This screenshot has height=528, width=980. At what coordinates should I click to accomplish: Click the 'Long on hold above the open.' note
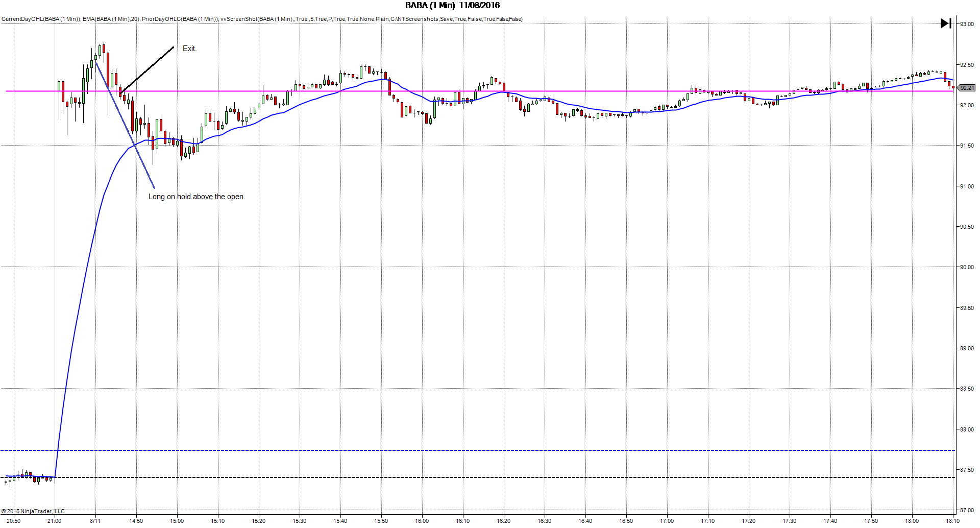(197, 197)
